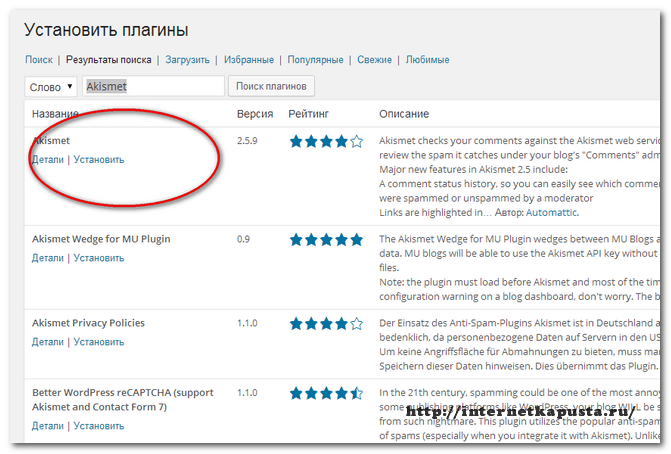671x454 pixels.
Task: Click Установить for Akismet Wedge for MU Plugin
Action: [99, 258]
